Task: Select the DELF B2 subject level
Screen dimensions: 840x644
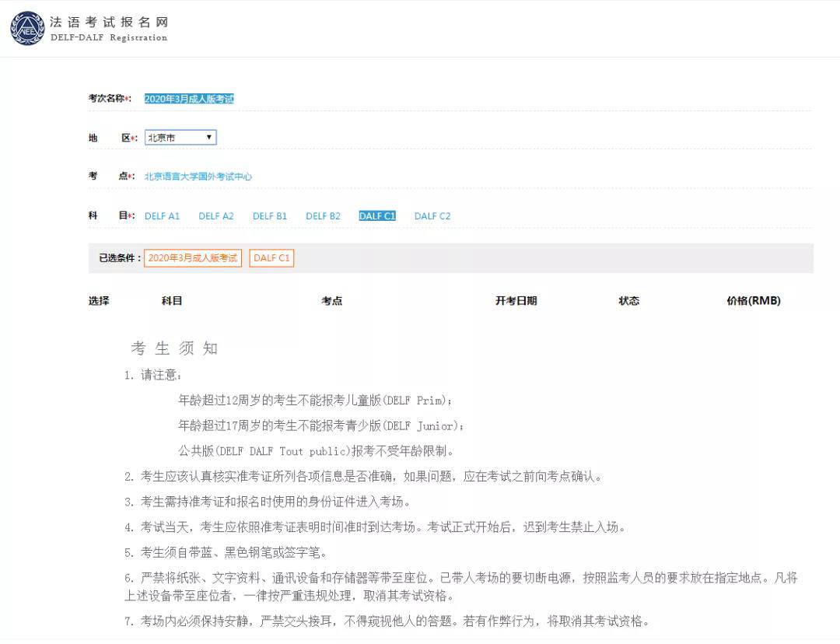Action: coord(323,215)
